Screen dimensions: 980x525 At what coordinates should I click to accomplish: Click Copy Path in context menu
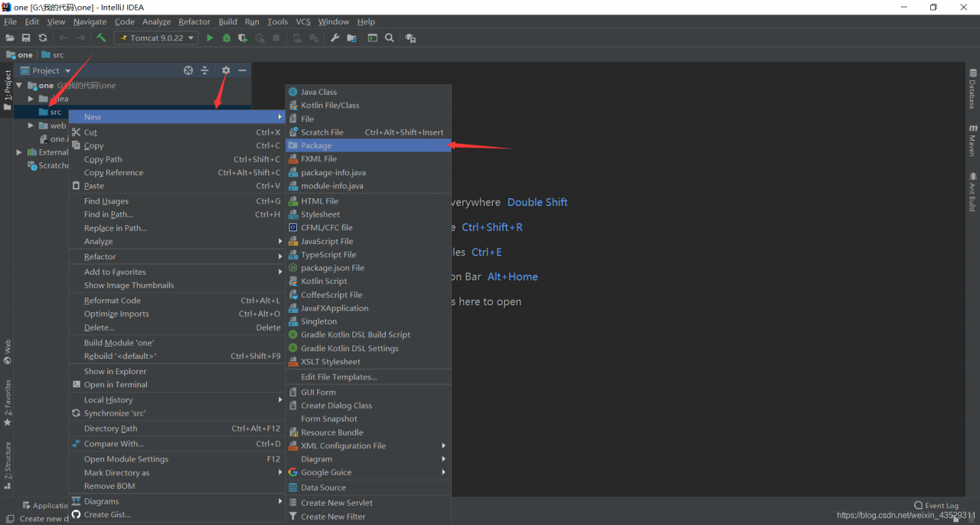click(x=177, y=159)
